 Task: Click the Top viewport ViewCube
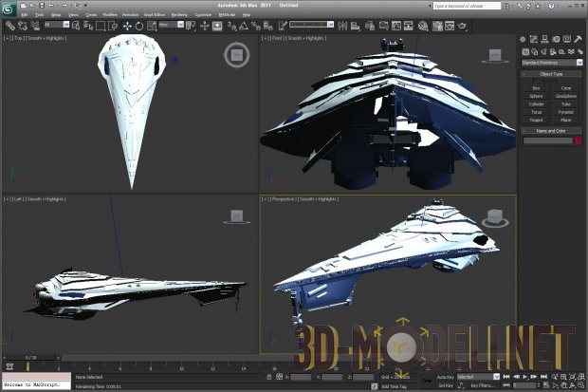(x=236, y=56)
